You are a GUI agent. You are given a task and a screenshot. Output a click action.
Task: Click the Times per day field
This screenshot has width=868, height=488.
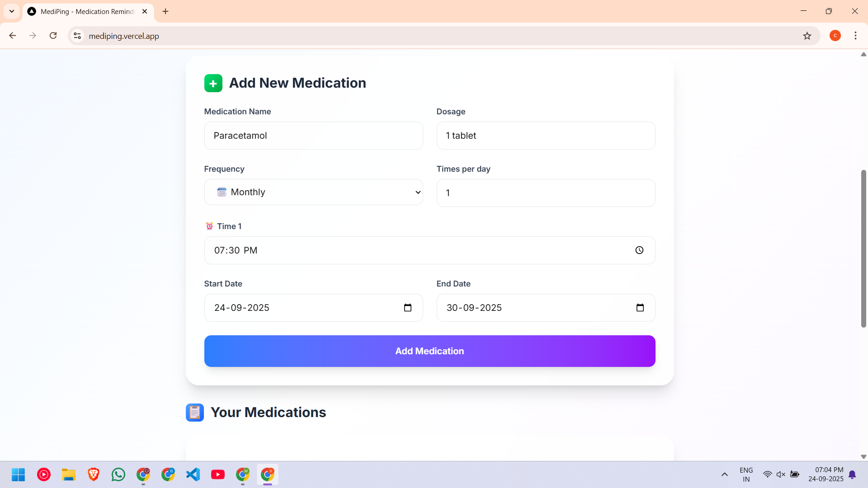pos(545,193)
